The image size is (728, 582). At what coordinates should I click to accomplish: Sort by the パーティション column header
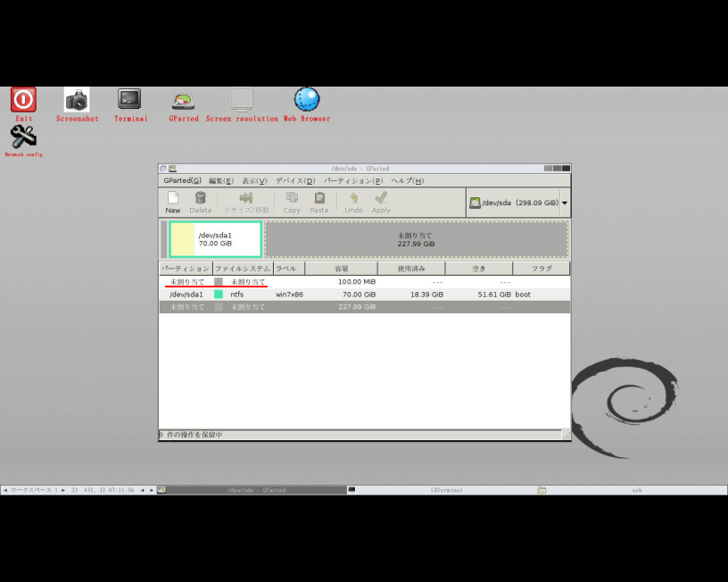click(x=186, y=269)
